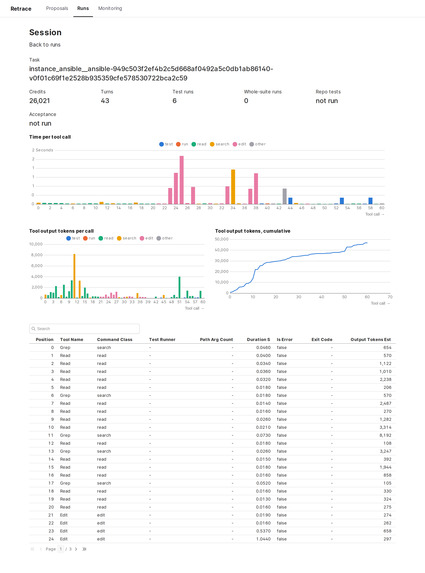Click the 'Time per tool call' chart title
The height and width of the screenshot is (573, 425).
[50, 137]
